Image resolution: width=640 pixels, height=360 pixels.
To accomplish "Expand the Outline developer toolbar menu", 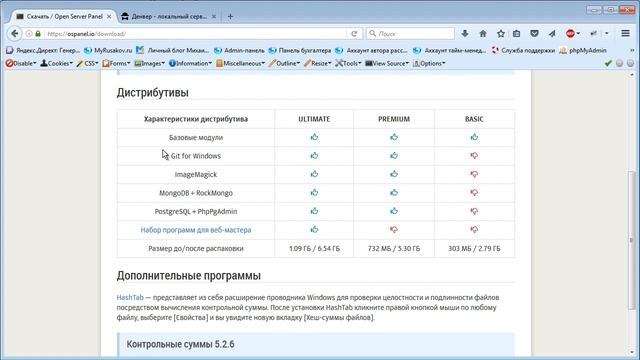I will pos(284,63).
